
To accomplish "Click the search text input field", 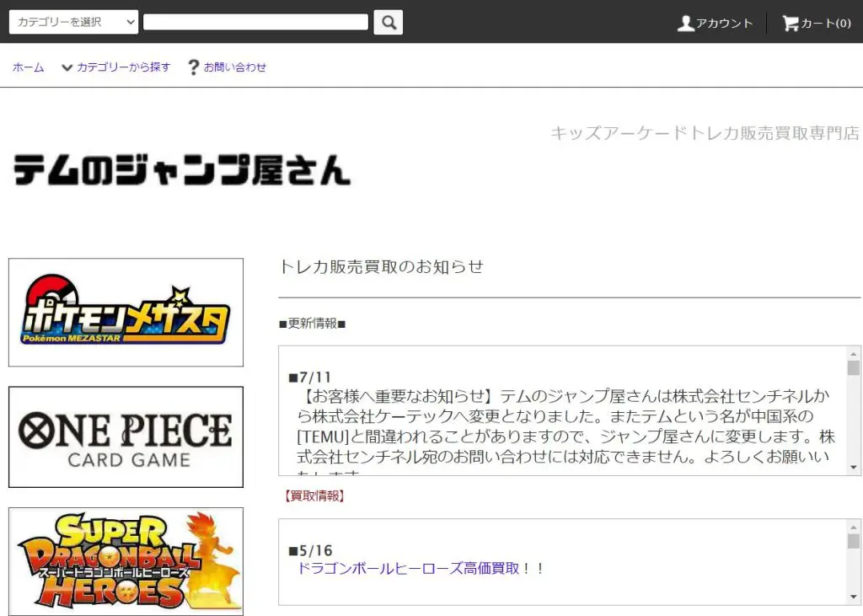I will tap(255, 22).
